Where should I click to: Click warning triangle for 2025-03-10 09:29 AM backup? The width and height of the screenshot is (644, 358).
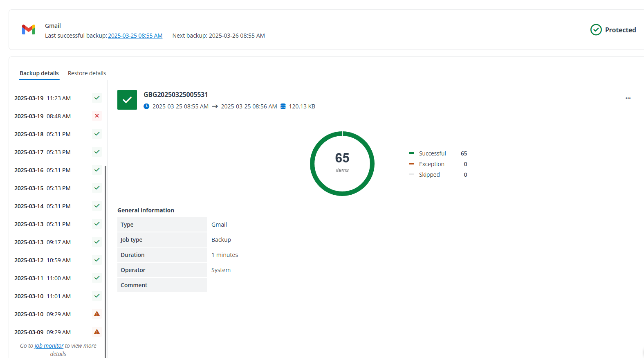click(x=97, y=314)
